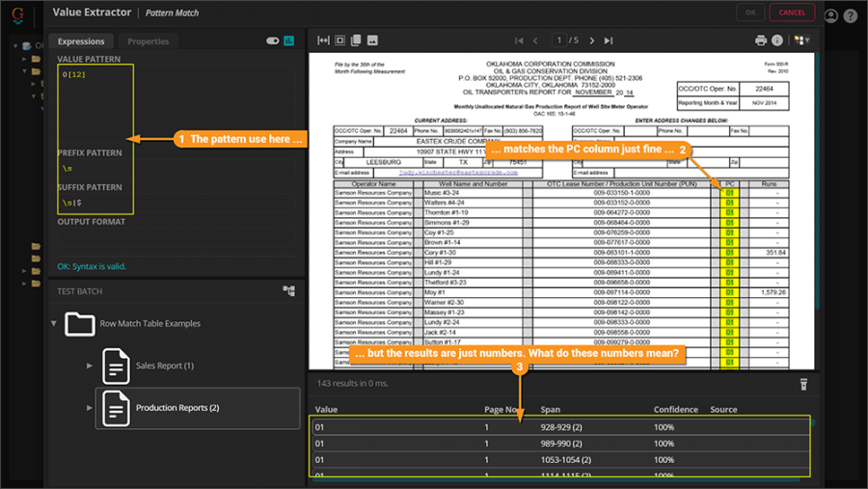The height and width of the screenshot is (489, 868).
Task: Click the OK button in title bar
Action: pos(749,13)
